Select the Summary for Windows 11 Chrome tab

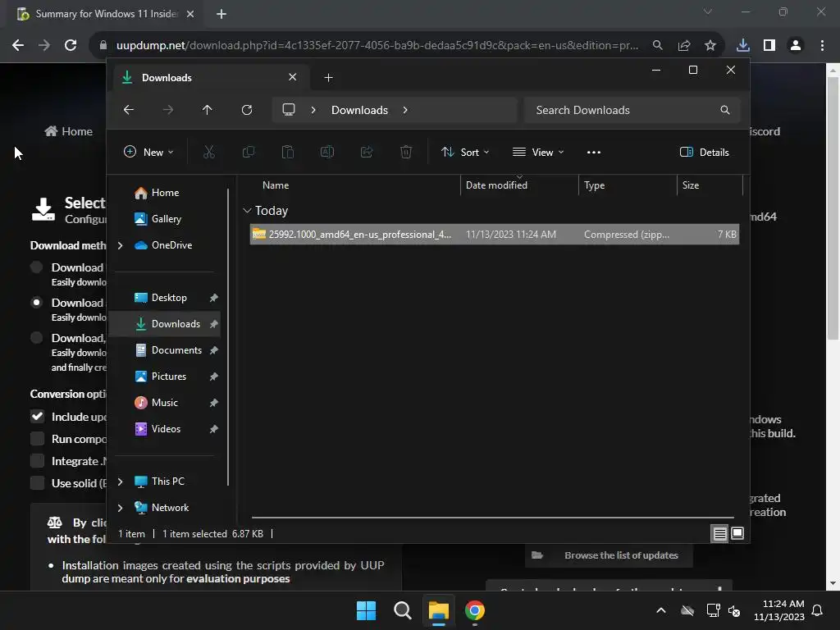coord(105,14)
